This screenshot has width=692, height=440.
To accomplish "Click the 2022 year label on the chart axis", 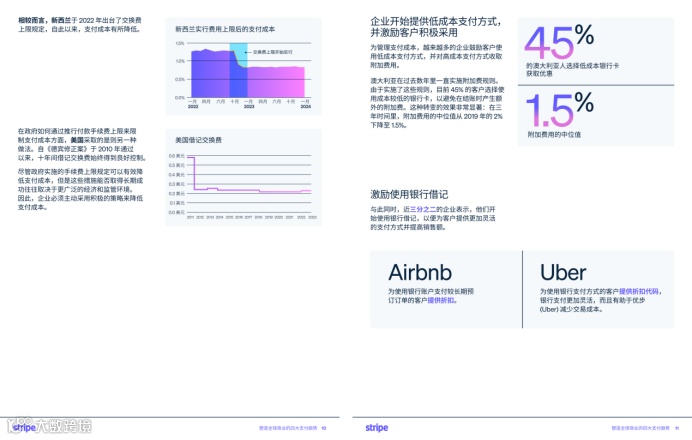I will [x=193, y=106].
